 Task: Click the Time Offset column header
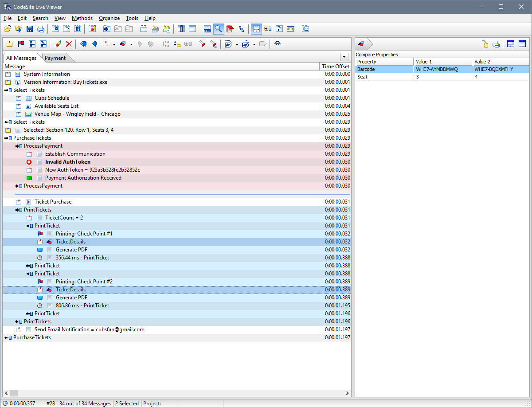[x=335, y=66]
